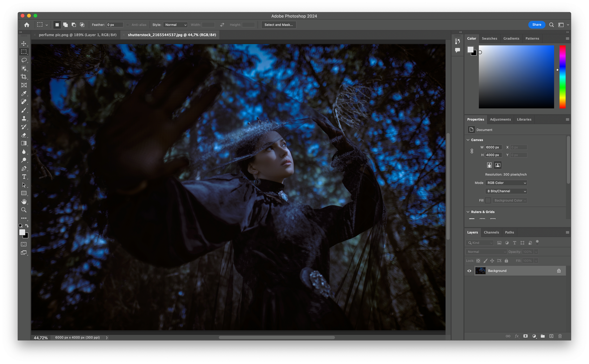Select the Zoom tool
589x364 pixels.
pos(24,210)
